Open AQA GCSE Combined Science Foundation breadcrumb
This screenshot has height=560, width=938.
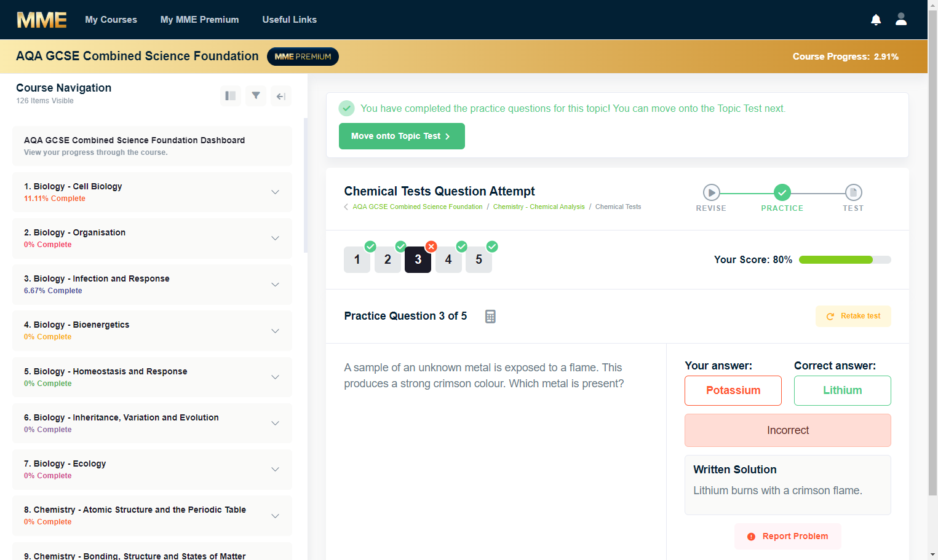coord(418,207)
